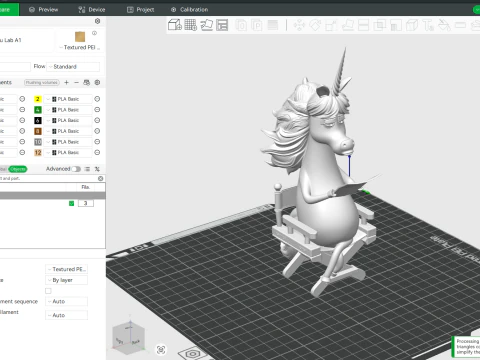The width and height of the screenshot is (480, 360).
Task: Select the Seam painting tool
Action: click(412, 25)
